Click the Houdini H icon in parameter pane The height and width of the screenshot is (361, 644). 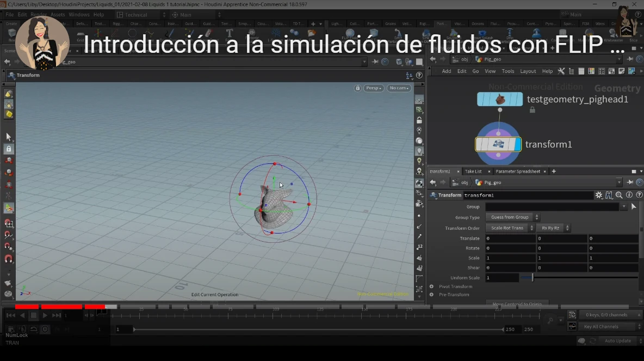coord(609,195)
